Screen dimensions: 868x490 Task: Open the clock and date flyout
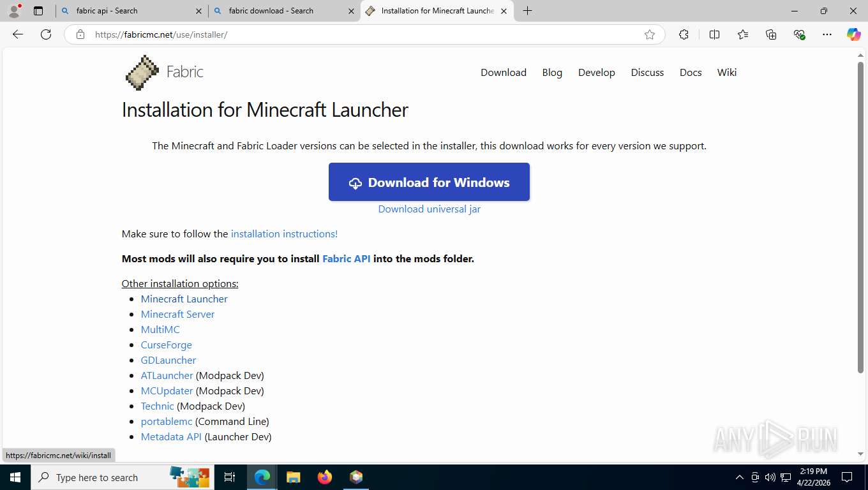pyautogui.click(x=812, y=477)
